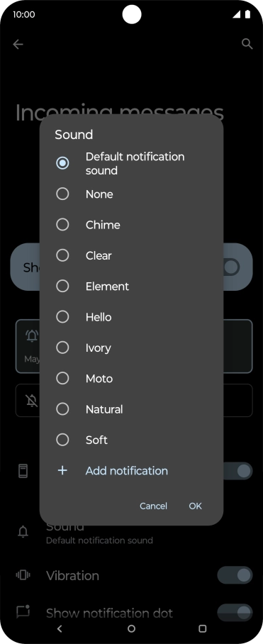Screen dimensions: 263x644
Task: Tap Add notification link
Action: point(126,471)
